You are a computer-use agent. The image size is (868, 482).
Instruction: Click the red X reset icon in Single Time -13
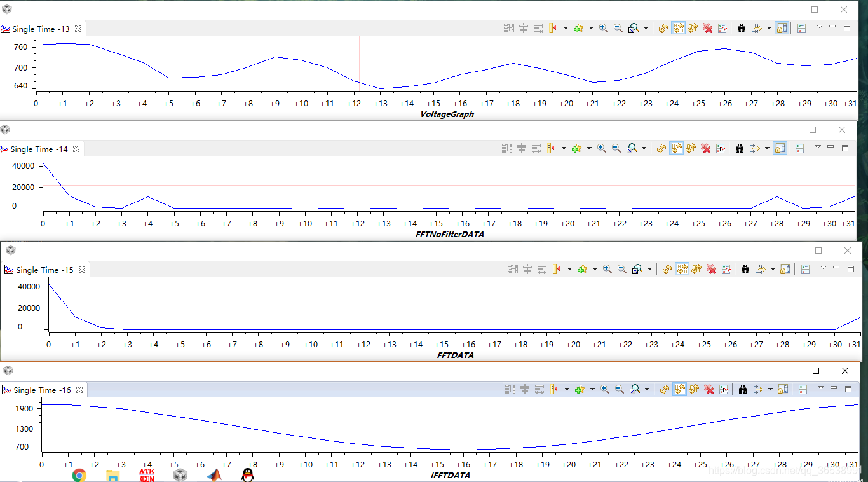click(708, 29)
